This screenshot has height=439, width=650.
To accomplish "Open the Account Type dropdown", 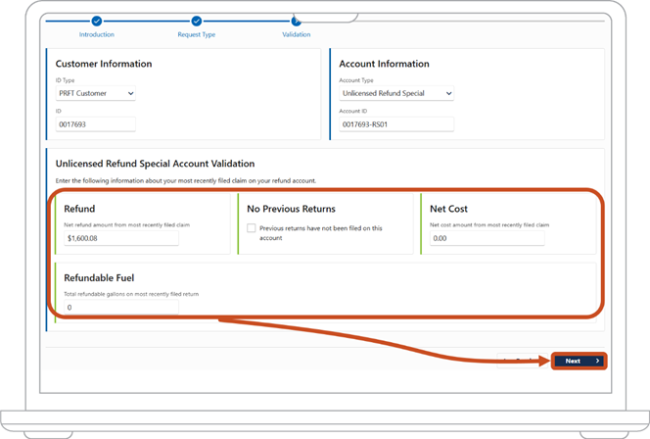I will click(x=396, y=93).
